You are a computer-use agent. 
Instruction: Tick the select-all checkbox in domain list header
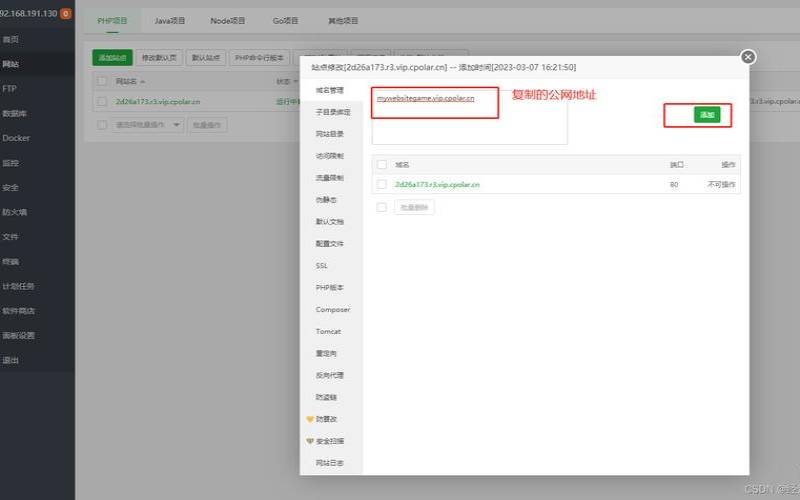click(381, 164)
